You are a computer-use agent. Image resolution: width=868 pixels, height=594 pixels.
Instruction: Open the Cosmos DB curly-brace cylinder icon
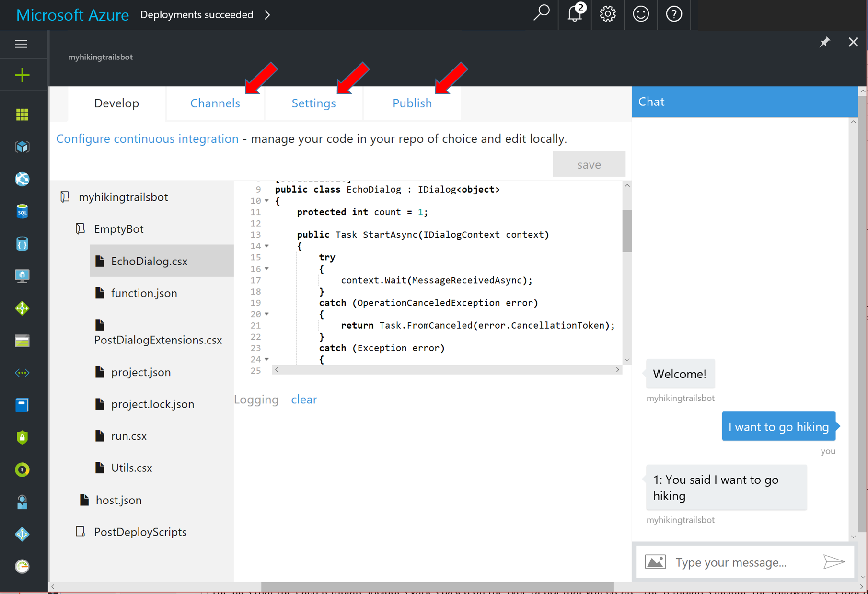(22, 244)
